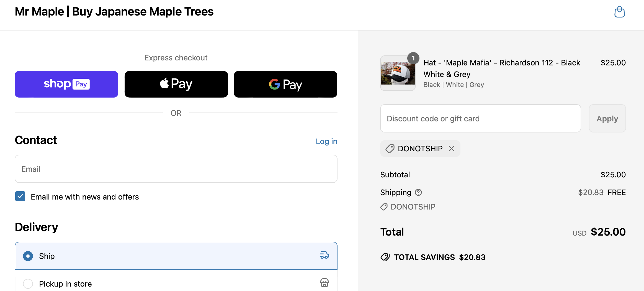Click the delivery truck icon on Ship
Screen dimensions: 644x291
[x=324, y=255]
